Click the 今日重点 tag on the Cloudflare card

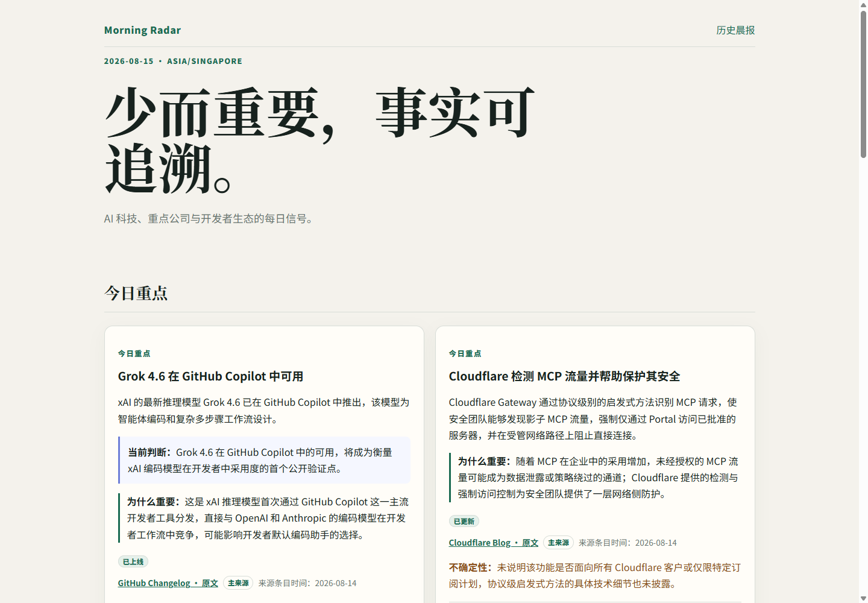point(465,353)
